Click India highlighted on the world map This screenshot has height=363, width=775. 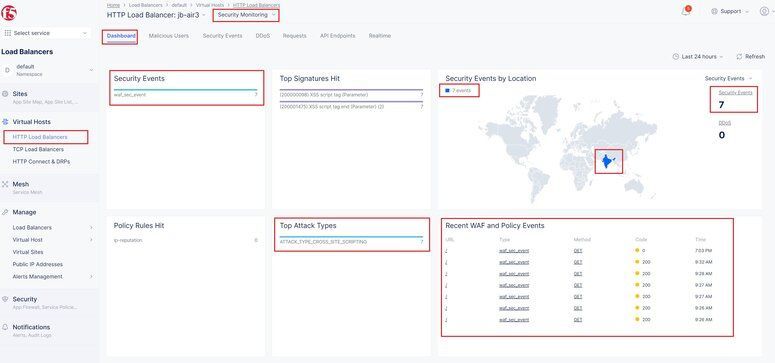[x=607, y=162]
